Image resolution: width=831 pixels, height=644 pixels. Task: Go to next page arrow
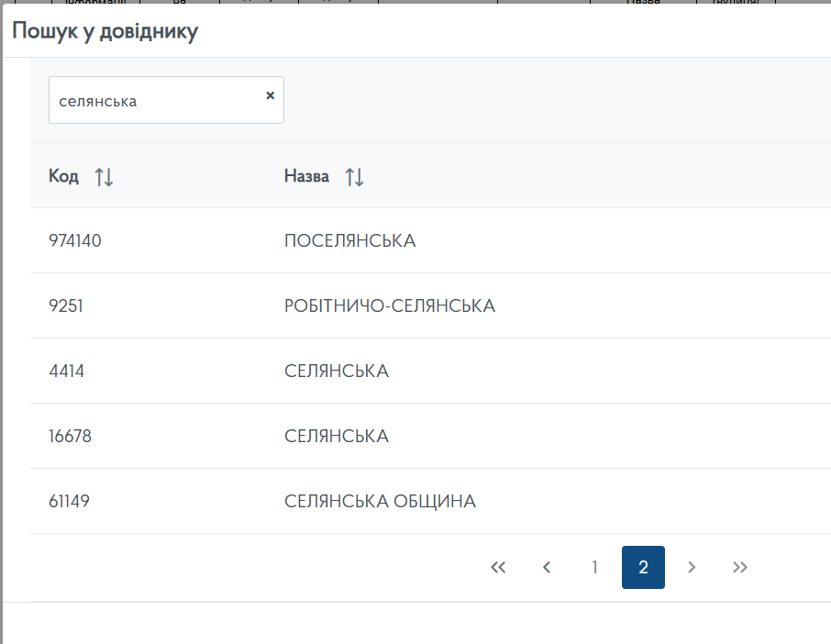pos(692,568)
